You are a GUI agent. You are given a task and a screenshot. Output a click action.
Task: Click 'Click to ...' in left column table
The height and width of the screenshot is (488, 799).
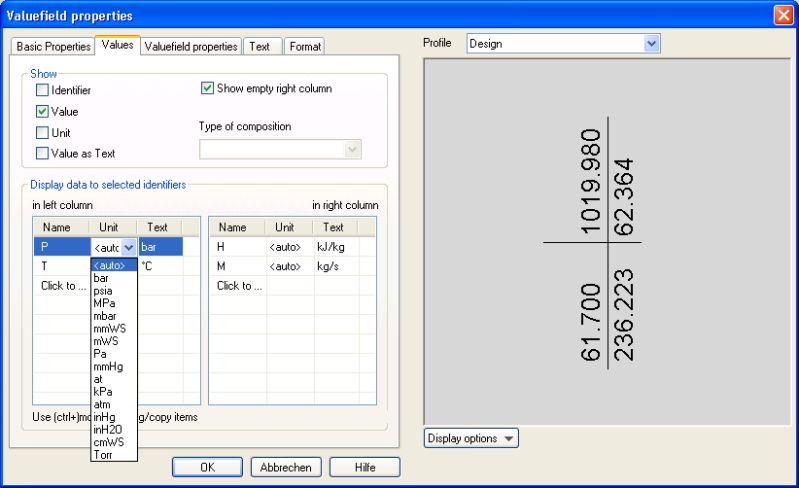63,286
